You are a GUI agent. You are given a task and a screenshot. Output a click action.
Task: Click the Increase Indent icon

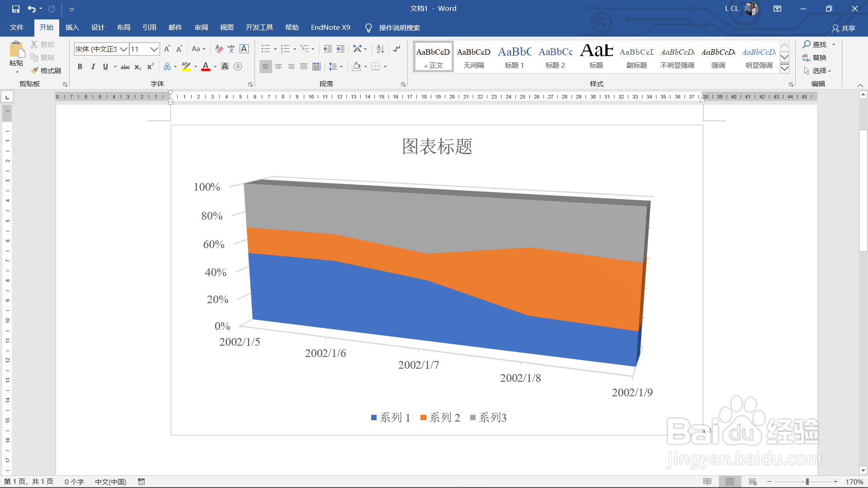340,49
